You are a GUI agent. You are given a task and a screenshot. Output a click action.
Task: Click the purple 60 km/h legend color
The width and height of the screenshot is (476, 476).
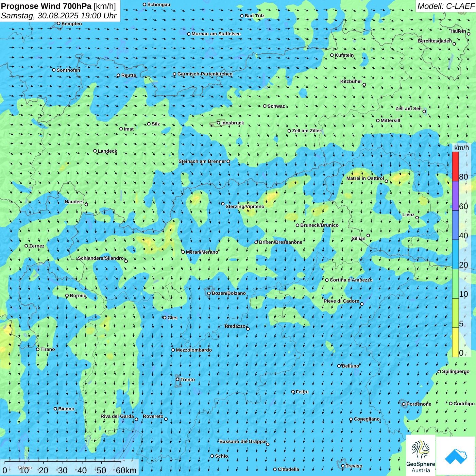click(x=455, y=196)
